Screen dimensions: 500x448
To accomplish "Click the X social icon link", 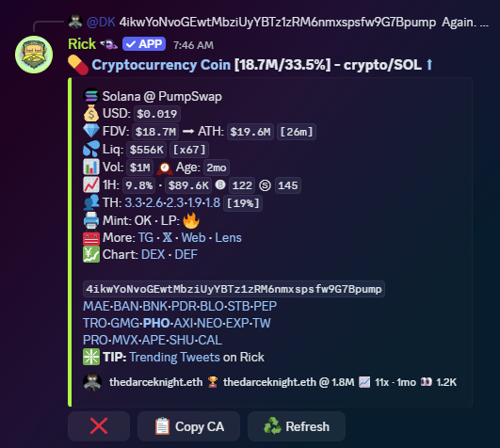I will click(168, 238).
